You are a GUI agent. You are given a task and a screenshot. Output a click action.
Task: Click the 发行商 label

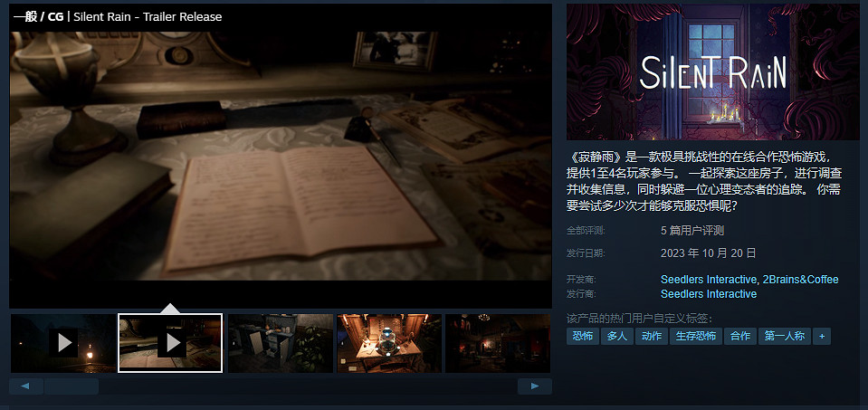[x=581, y=294]
